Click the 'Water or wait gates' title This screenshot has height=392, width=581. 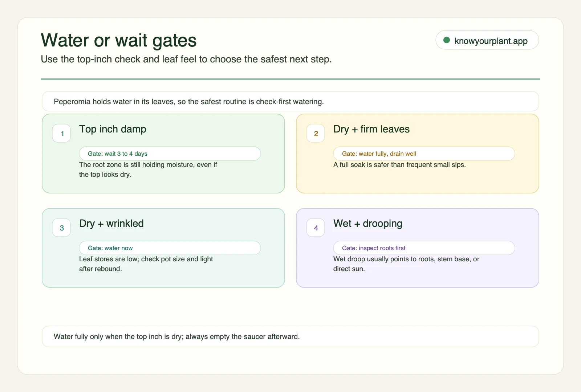point(119,40)
